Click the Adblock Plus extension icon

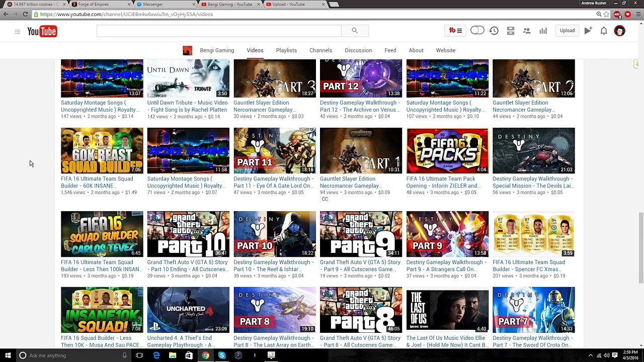(617, 14)
